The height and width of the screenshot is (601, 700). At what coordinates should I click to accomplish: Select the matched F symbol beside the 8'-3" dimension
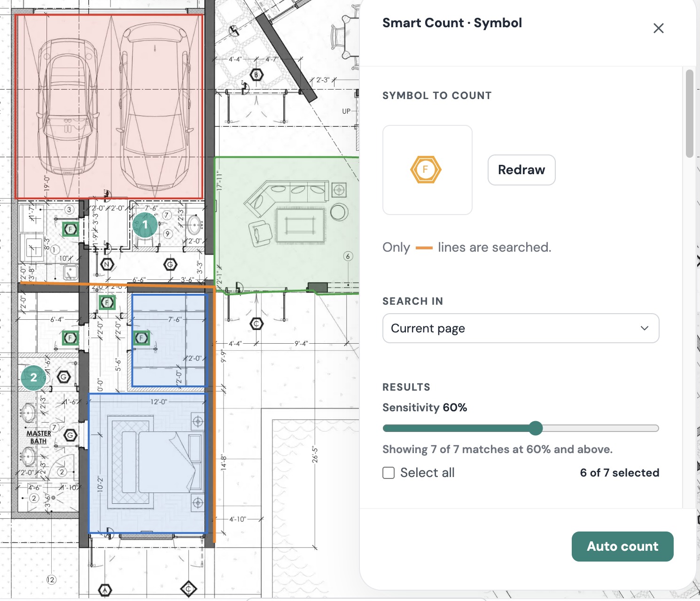[70, 229]
